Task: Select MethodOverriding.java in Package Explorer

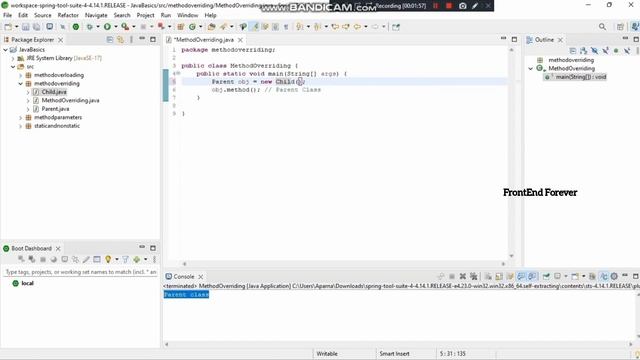Action: (x=70, y=100)
